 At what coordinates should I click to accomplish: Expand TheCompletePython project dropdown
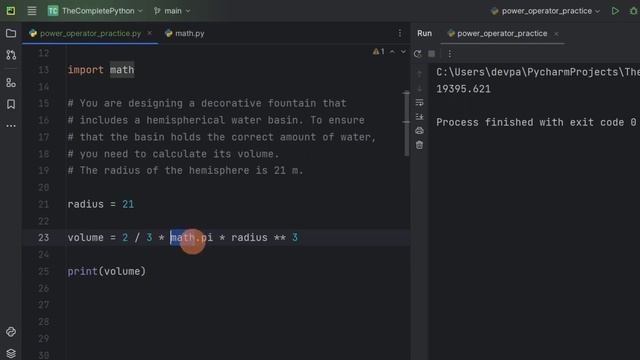[x=96, y=11]
